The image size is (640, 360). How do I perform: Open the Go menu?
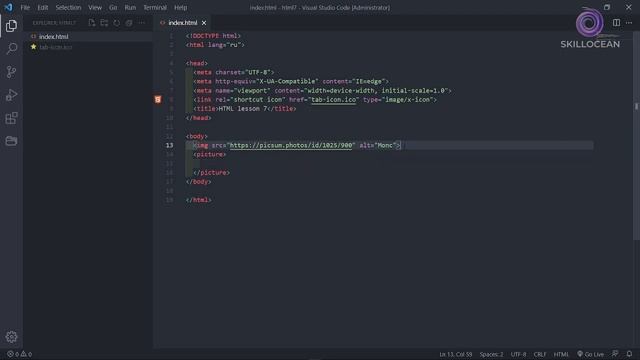point(113,7)
